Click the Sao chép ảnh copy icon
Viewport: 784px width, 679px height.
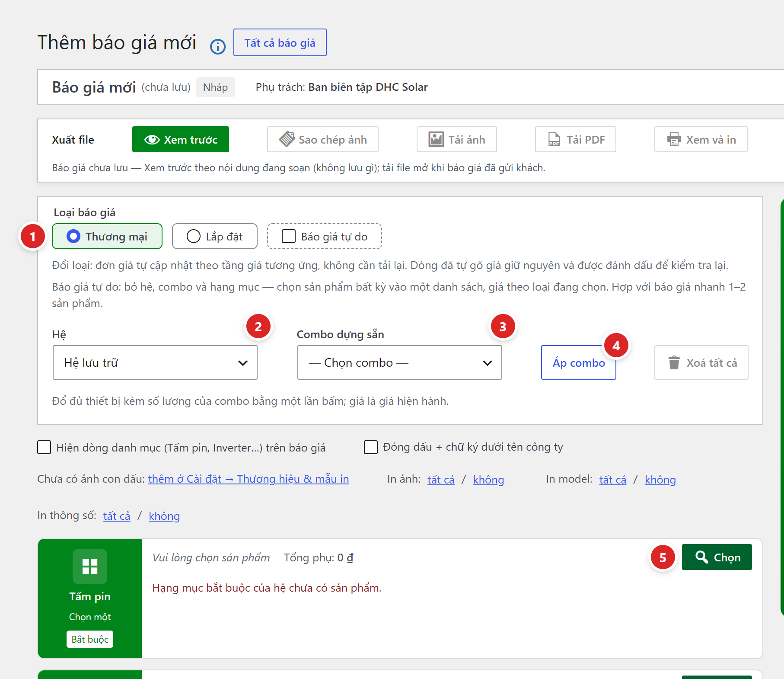[287, 139]
